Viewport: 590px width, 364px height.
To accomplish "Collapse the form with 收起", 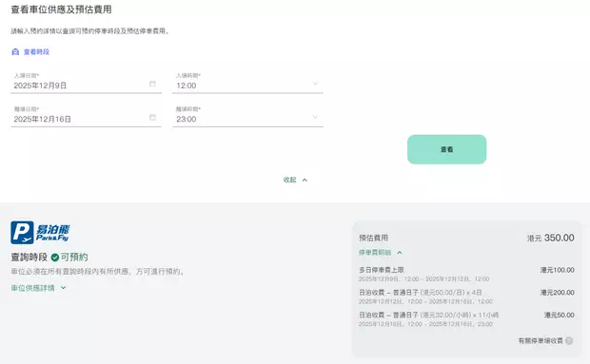I will (295, 180).
